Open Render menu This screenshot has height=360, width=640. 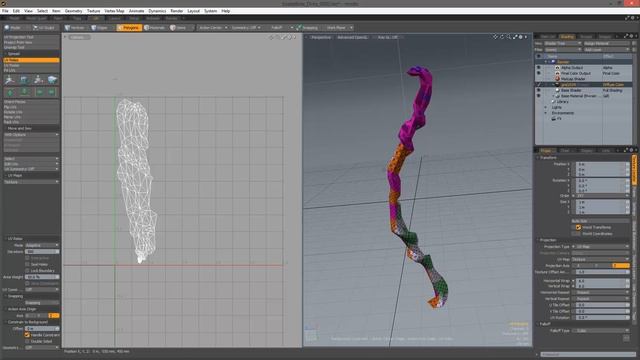[x=177, y=11]
